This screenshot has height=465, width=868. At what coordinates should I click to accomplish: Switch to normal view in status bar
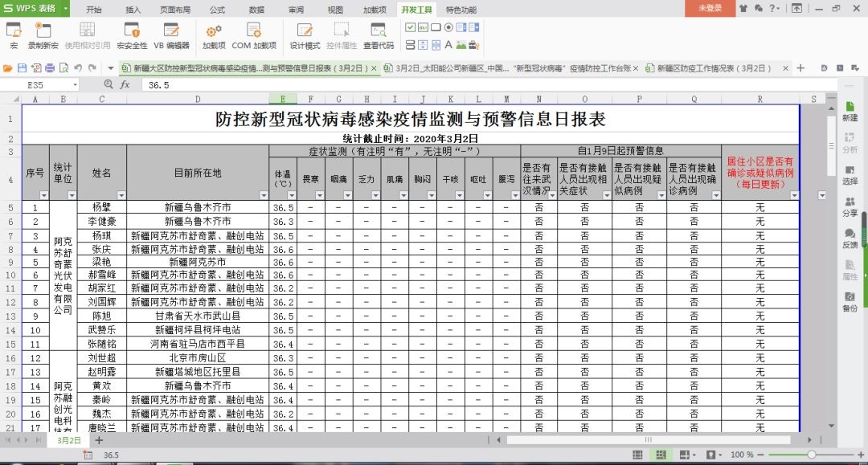pyautogui.click(x=637, y=455)
